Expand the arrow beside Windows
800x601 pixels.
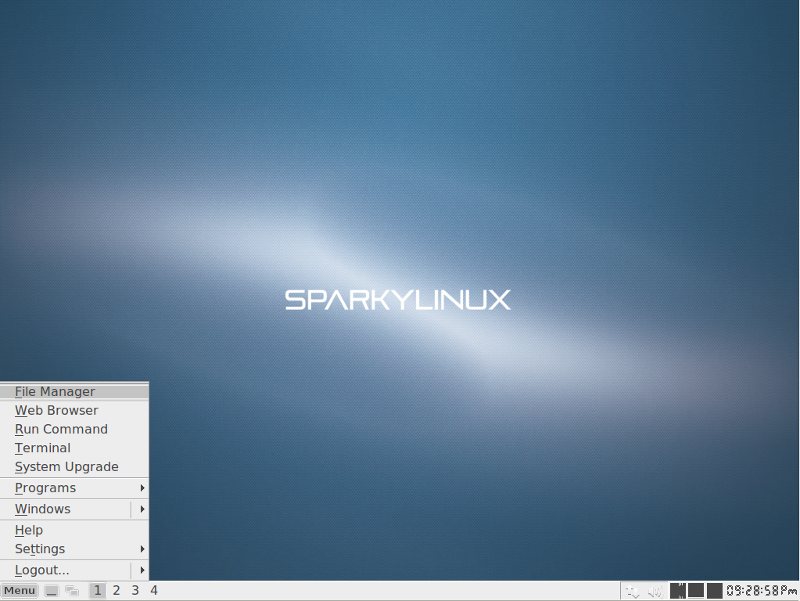(x=142, y=509)
